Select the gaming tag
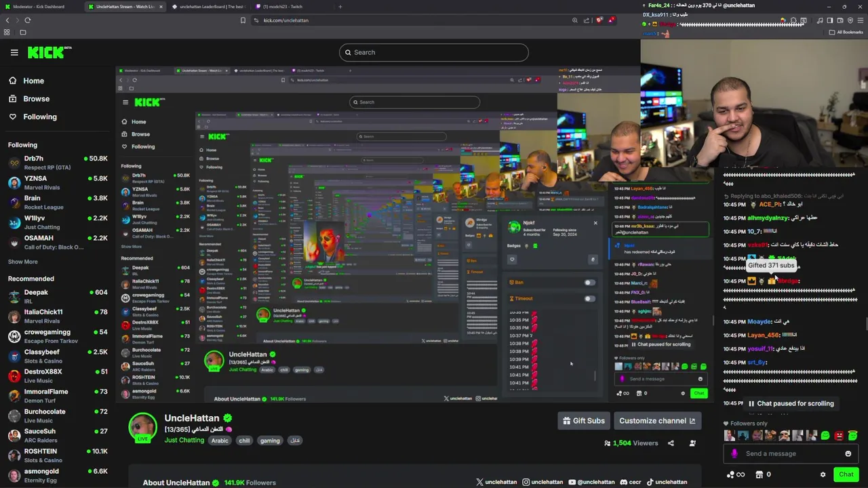Viewport: 868px width, 488px height. coord(270,441)
